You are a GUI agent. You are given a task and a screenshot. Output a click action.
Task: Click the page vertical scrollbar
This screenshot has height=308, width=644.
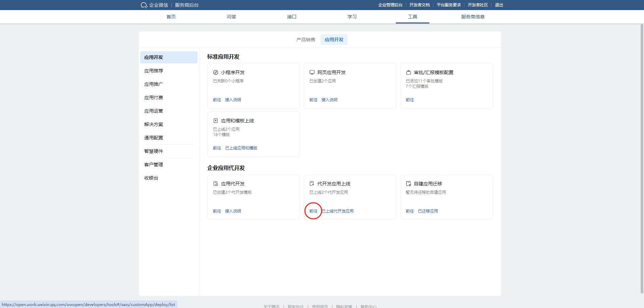[x=642, y=158]
